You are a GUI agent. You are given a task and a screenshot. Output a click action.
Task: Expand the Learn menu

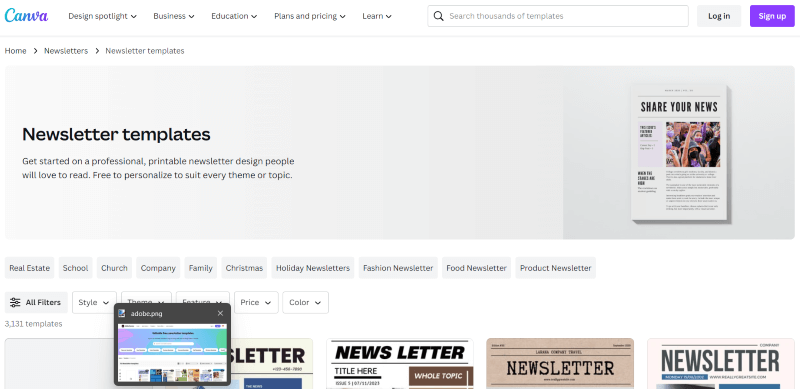(x=377, y=16)
